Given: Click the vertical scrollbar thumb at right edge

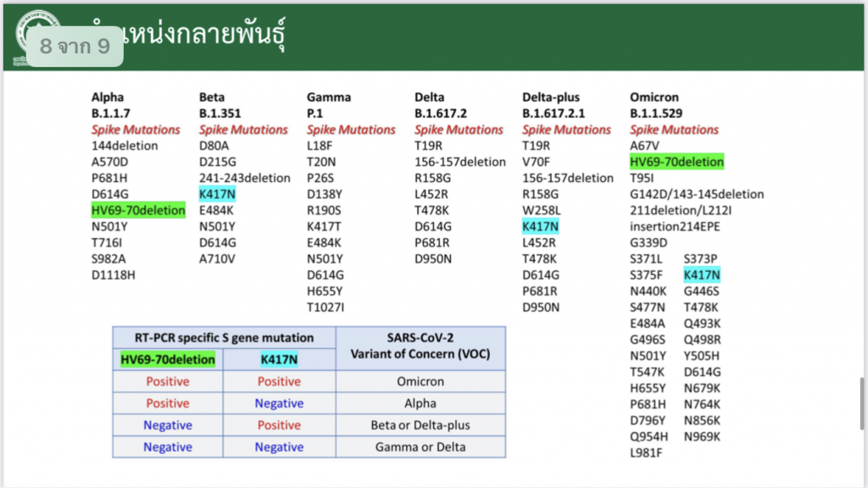Looking at the screenshot, I should pos(863,403).
